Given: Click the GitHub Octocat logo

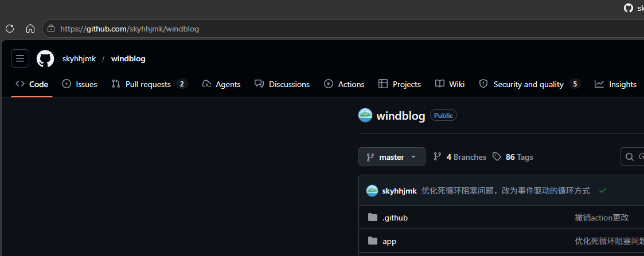Looking at the screenshot, I should [45, 58].
